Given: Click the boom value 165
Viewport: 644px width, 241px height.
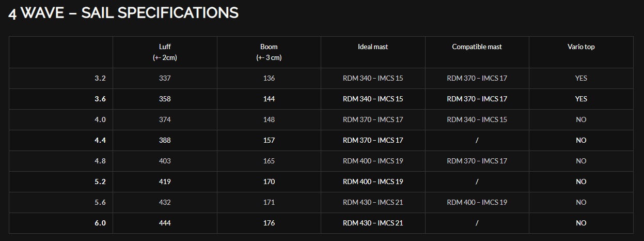Looking at the screenshot, I should coord(269,161).
